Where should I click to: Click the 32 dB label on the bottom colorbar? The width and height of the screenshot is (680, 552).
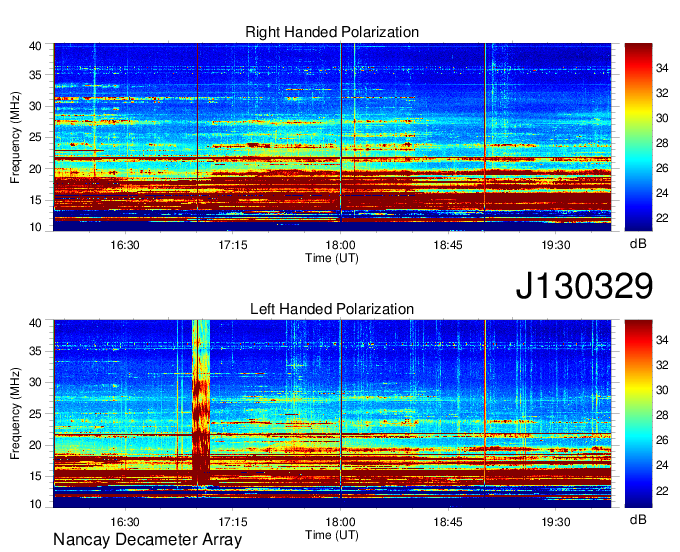662,365
